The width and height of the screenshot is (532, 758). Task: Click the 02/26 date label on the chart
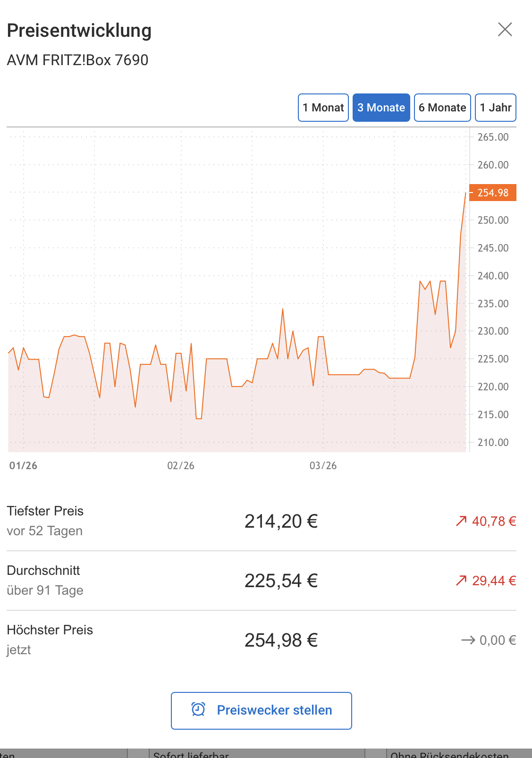click(181, 466)
